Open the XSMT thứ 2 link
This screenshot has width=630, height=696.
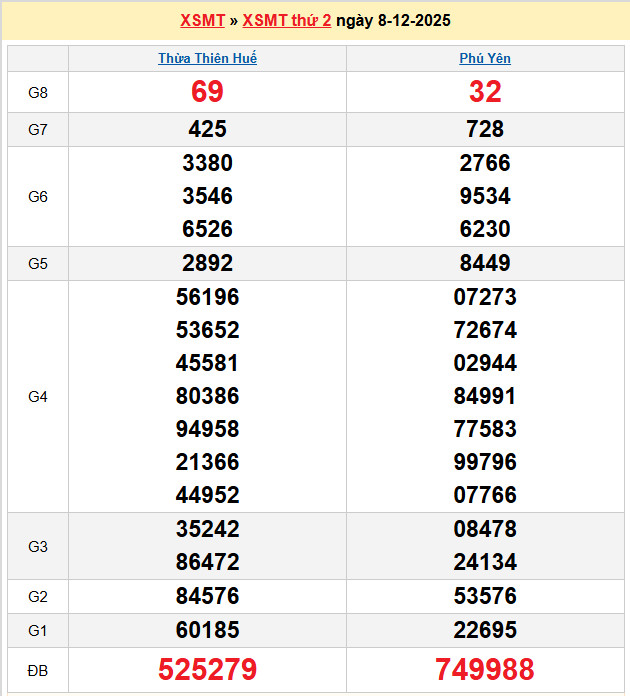pyautogui.click(x=286, y=20)
